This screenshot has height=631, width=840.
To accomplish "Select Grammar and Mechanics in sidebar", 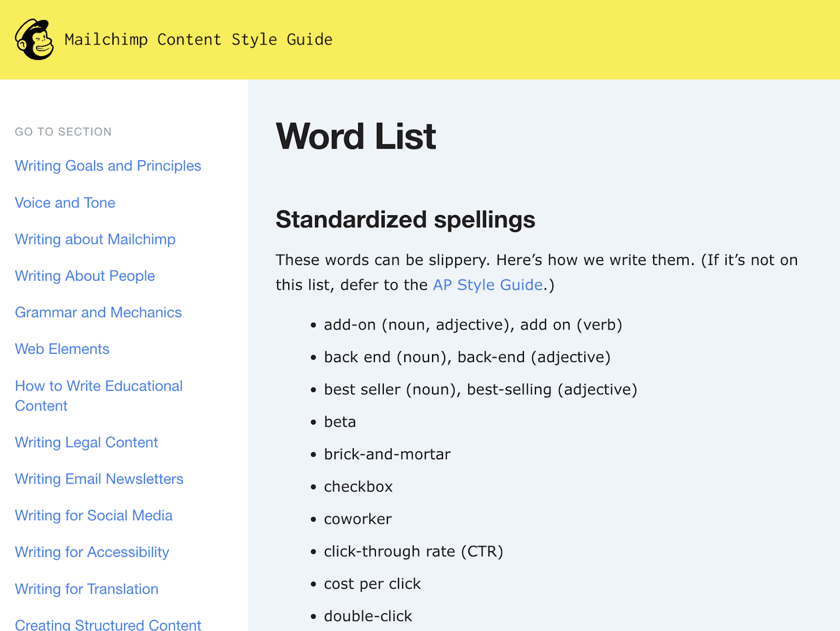I will 99,312.
